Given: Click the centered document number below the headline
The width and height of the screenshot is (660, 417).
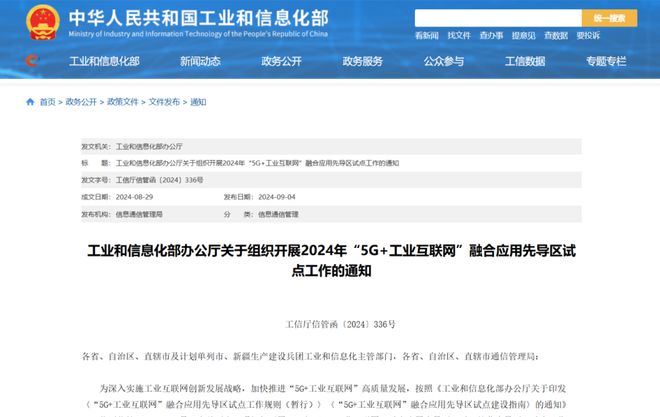Looking at the screenshot, I should coord(340,324).
